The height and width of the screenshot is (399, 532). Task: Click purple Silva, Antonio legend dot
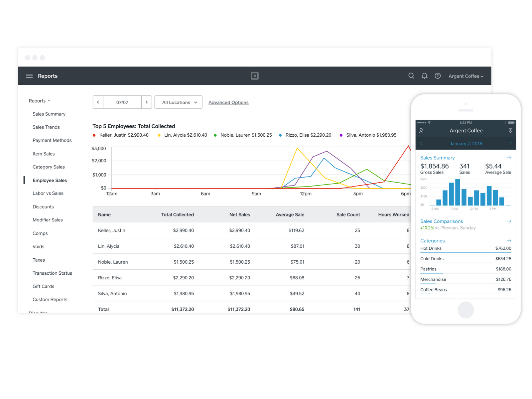(341, 135)
